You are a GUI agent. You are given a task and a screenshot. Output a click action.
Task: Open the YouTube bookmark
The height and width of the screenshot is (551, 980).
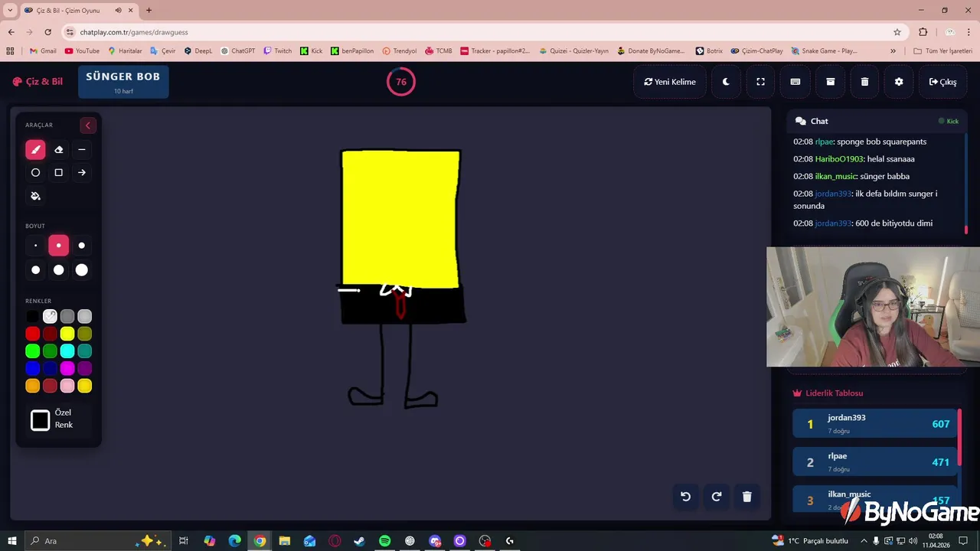pyautogui.click(x=82, y=51)
